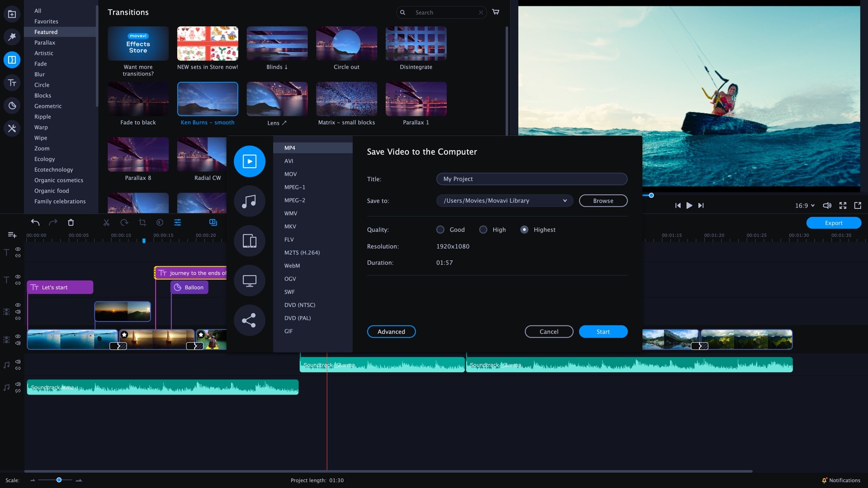Select the share/export icon
The height and width of the screenshot is (488, 868).
click(x=249, y=320)
